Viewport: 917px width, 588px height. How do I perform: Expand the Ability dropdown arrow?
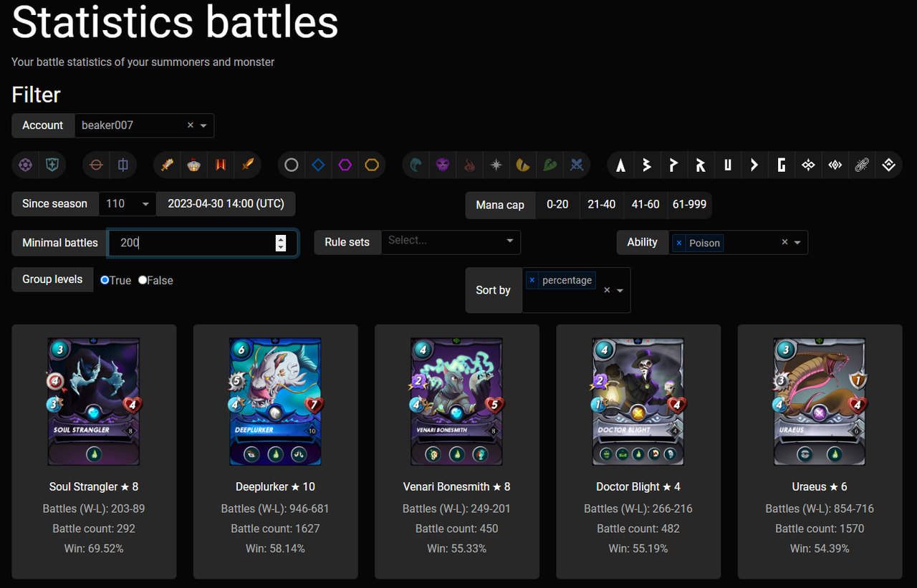click(x=797, y=242)
